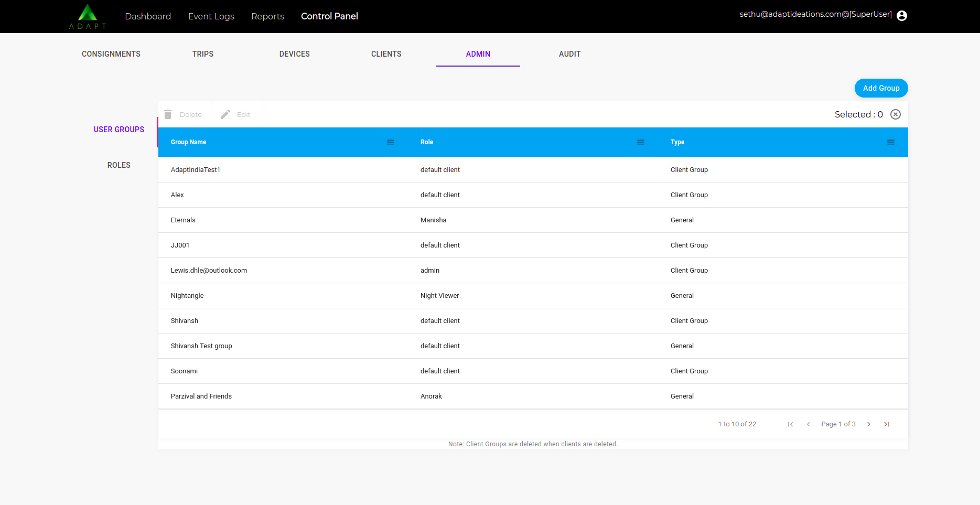Open Control Panel nav item
Image resolution: width=980 pixels, height=505 pixels.
tap(329, 16)
